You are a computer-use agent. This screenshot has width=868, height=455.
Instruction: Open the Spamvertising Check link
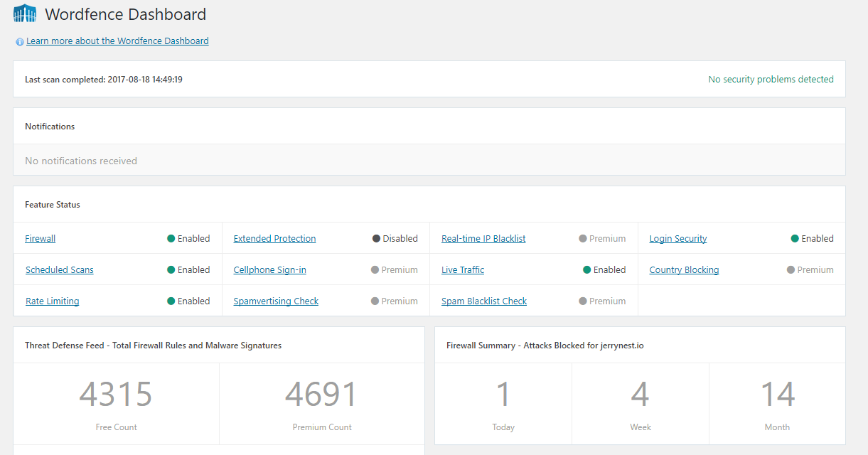coord(276,301)
